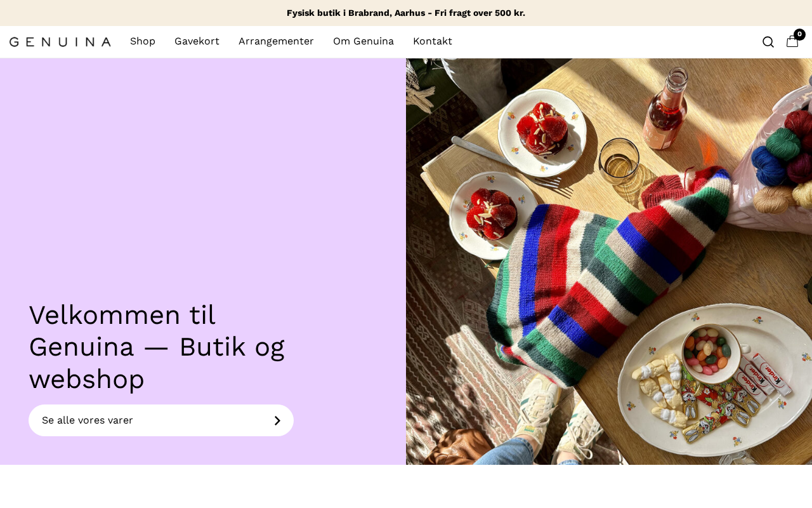Open the Arrangementer menu item
The height and width of the screenshot is (508, 812).
276,41
